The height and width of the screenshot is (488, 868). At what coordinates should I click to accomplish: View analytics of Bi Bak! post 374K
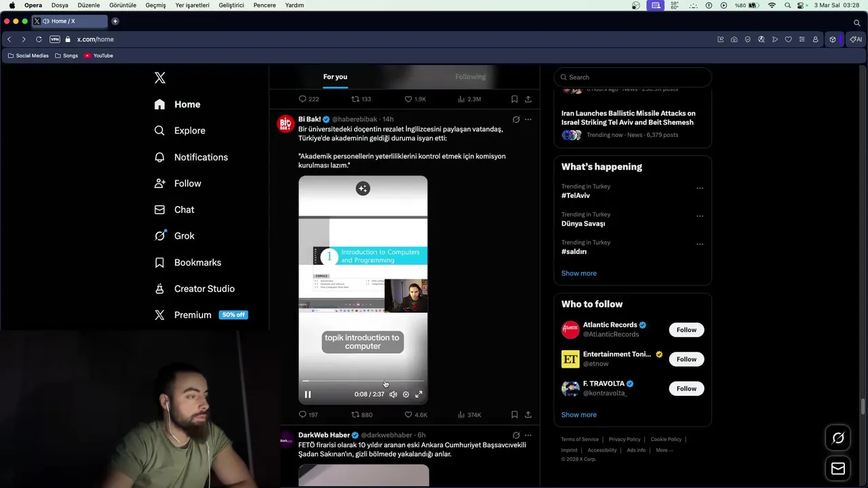pyautogui.click(x=469, y=415)
